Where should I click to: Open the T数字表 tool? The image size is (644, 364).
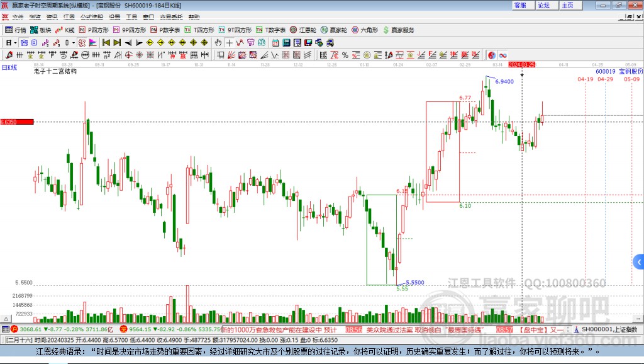coord(270,30)
